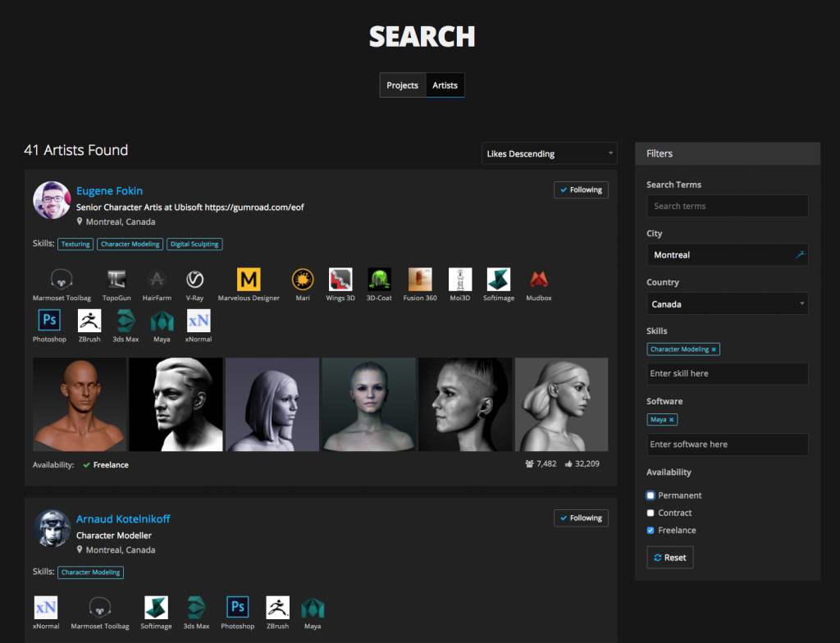Select the Artists tab
Viewport: 840px width, 643px height.
click(445, 85)
